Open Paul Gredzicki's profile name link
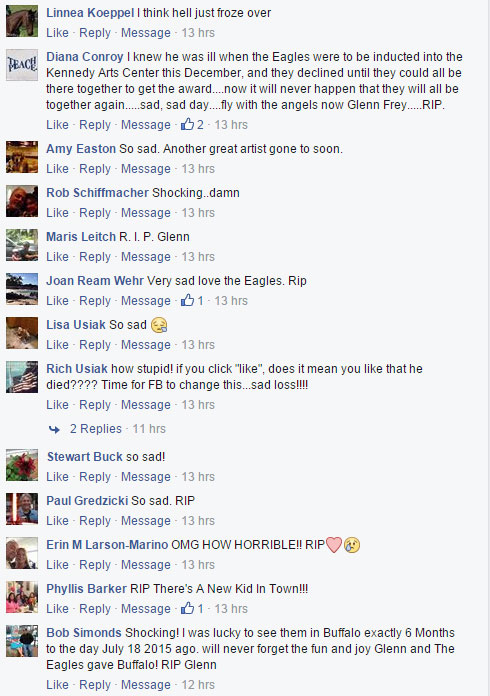This screenshot has width=490, height=696. (87, 501)
